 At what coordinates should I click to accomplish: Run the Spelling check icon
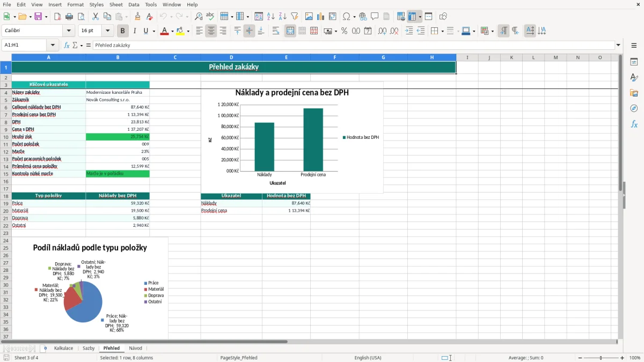pos(210,17)
